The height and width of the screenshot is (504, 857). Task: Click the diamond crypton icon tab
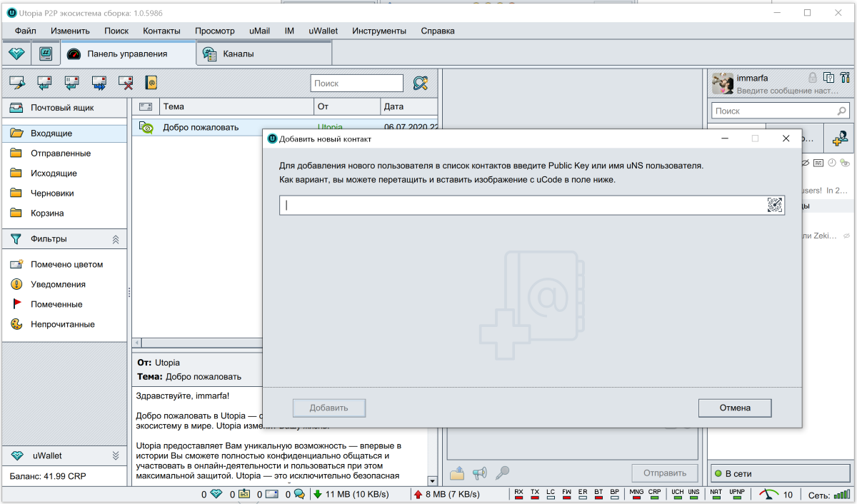click(16, 54)
